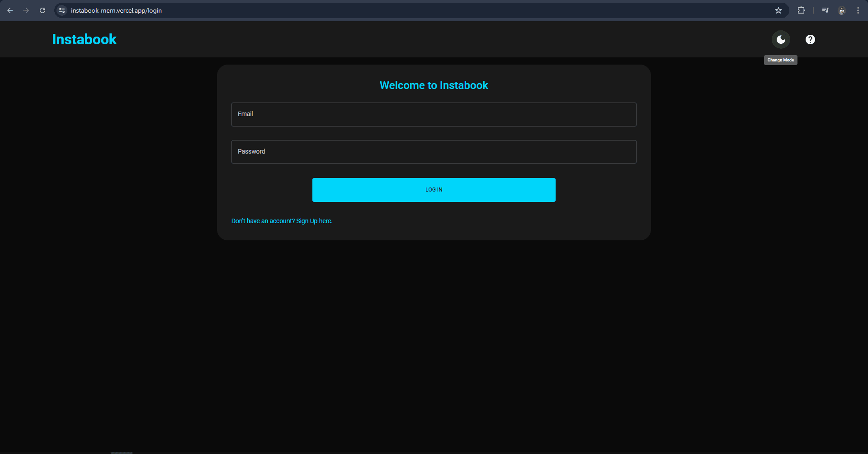Viewport: 868px width, 454px height.
Task: Click inside the Password input field
Action: click(x=434, y=151)
